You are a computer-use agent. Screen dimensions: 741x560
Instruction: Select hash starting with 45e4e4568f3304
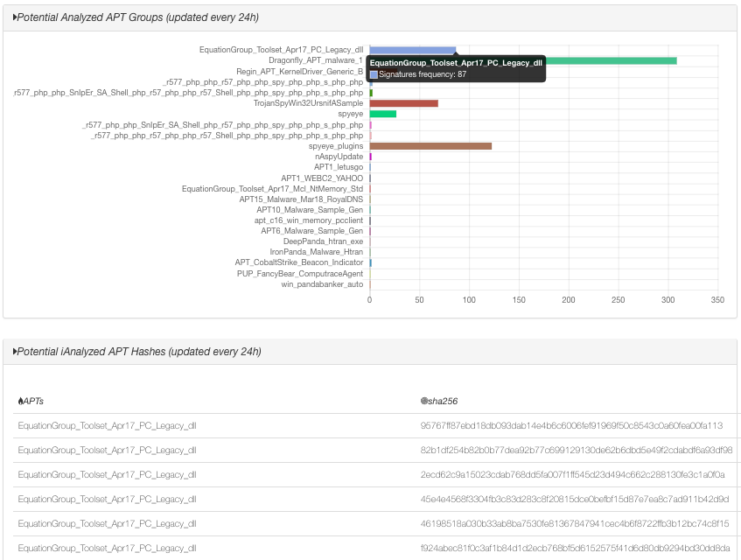[x=575, y=499]
